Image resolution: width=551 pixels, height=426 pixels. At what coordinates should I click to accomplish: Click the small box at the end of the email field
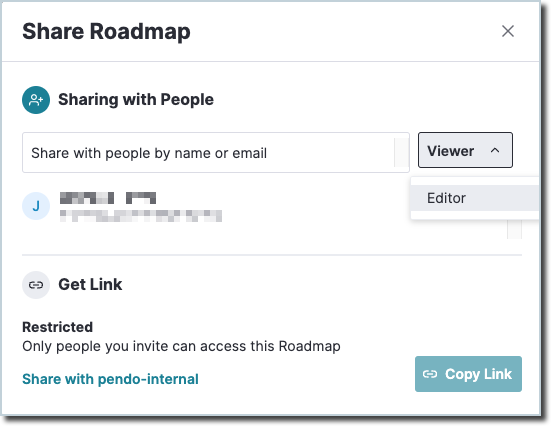(x=402, y=153)
